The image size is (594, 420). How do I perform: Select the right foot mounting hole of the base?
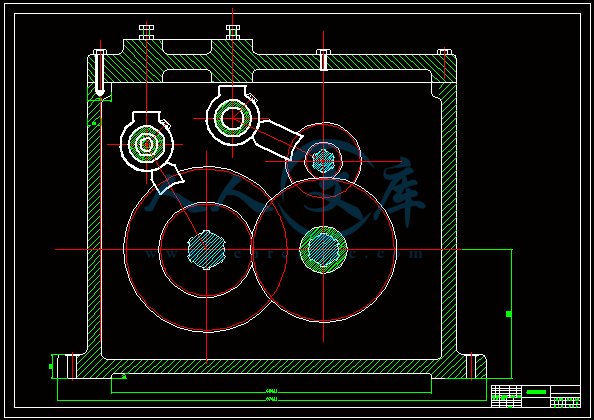[x=471, y=366]
